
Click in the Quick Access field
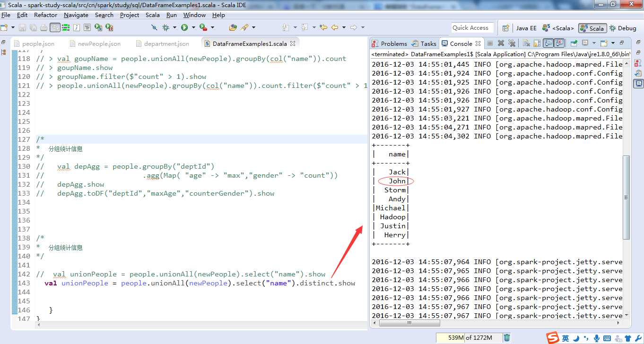point(472,28)
